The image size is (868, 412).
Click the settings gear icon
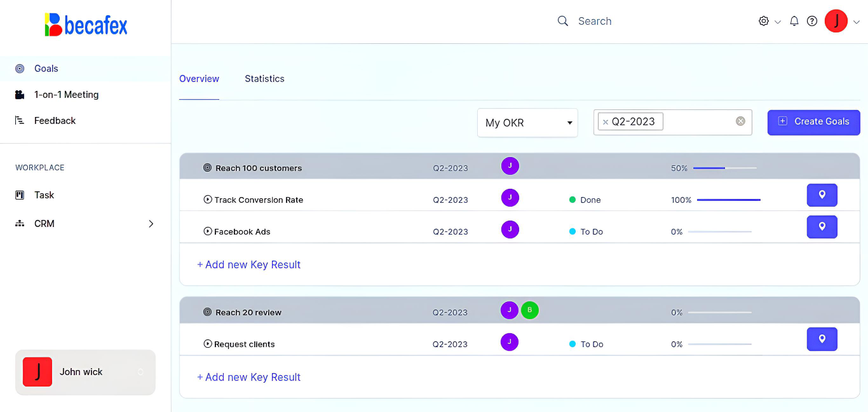click(x=764, y=21)
